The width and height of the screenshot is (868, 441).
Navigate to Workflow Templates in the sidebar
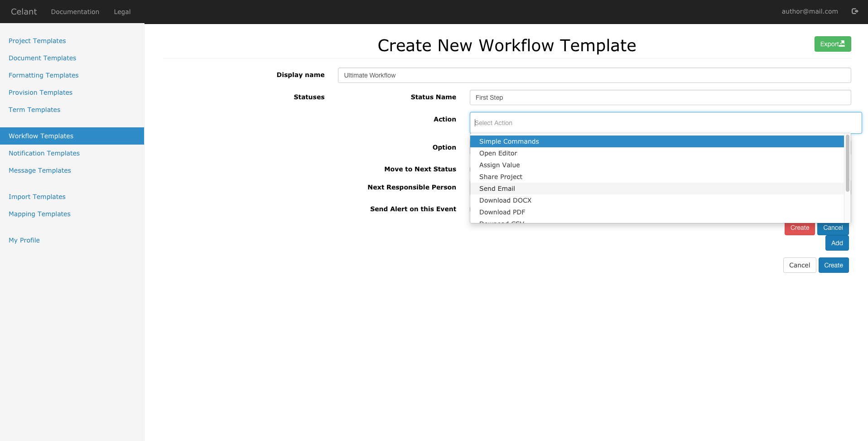tap(41, 136)
